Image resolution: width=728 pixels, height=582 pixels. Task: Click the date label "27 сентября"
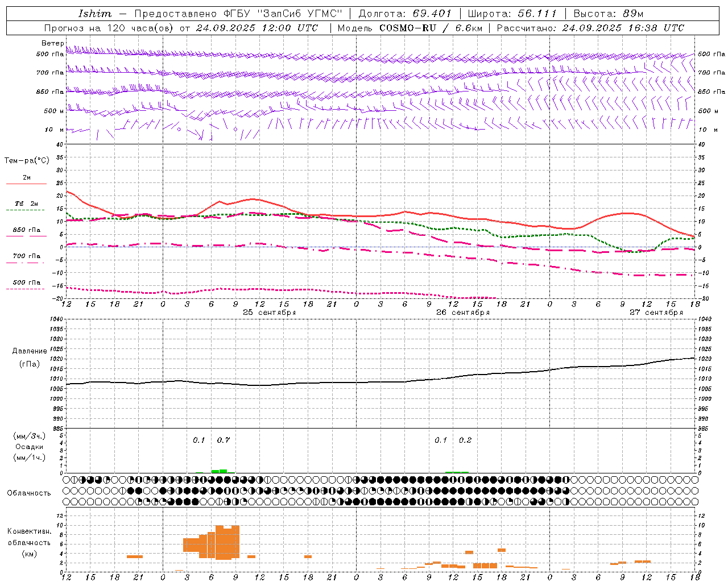click(656, 313)
